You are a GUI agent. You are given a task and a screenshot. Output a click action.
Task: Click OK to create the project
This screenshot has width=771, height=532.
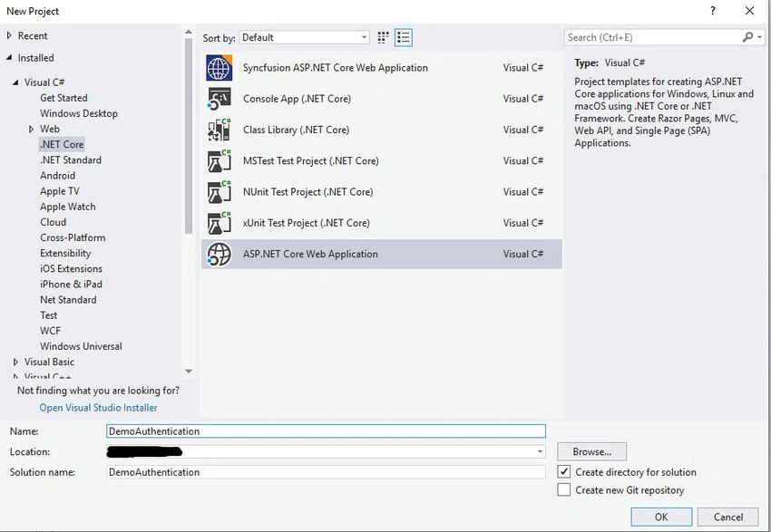tap(661, 517)
